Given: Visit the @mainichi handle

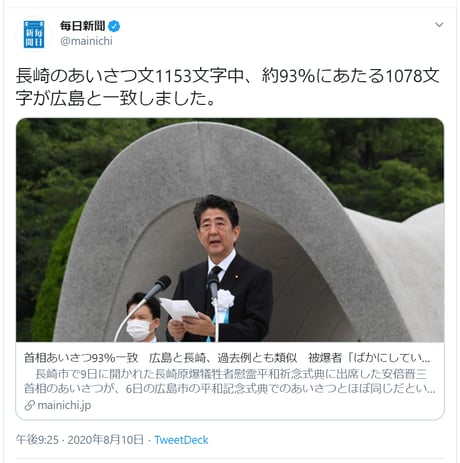Looking at the screenshot, I should [x=86, y=41].
